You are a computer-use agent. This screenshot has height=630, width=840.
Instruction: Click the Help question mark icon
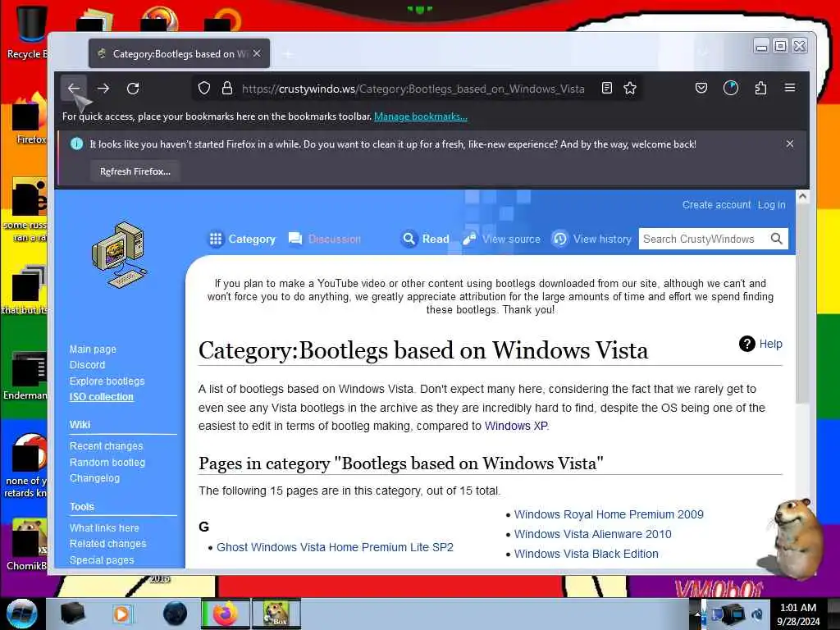746,344
